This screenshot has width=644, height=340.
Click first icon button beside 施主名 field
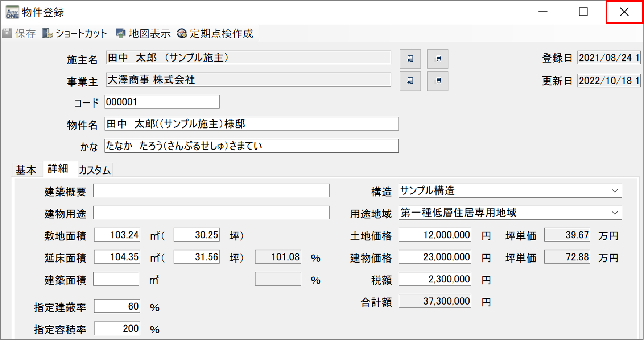[x=410, y=59]
